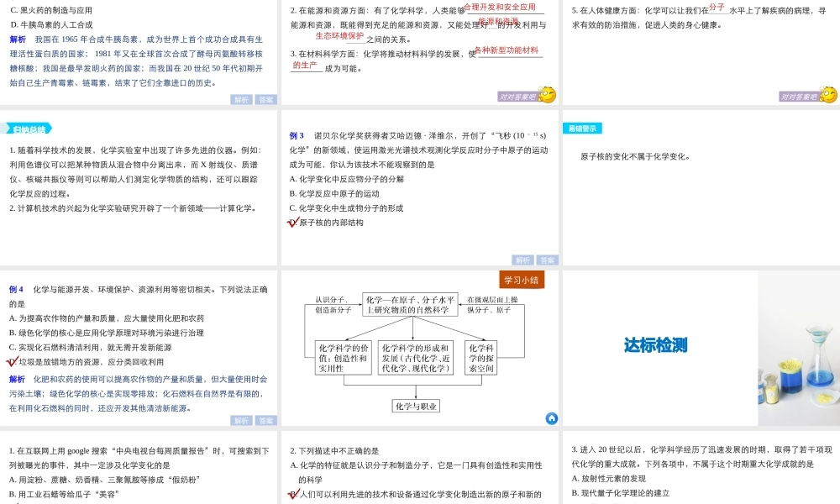Click question text 2. 下列描述中不正确的是
Image resolution: width=840 pixels, height=504 pixels.
335,450
